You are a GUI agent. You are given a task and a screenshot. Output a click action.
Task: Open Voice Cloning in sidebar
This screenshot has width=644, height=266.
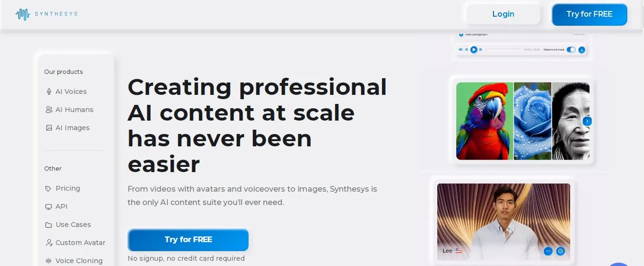74,261
